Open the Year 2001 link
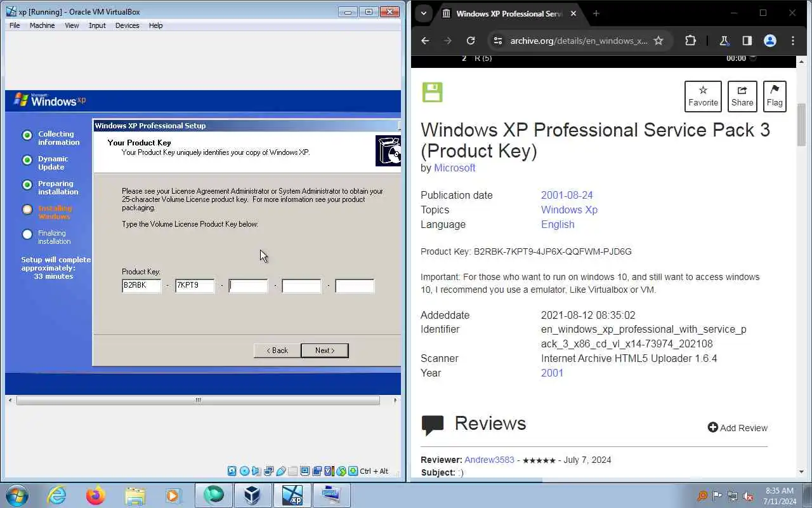Image resolution: width=812 pixels, height=508 pixels. (552, 373)
